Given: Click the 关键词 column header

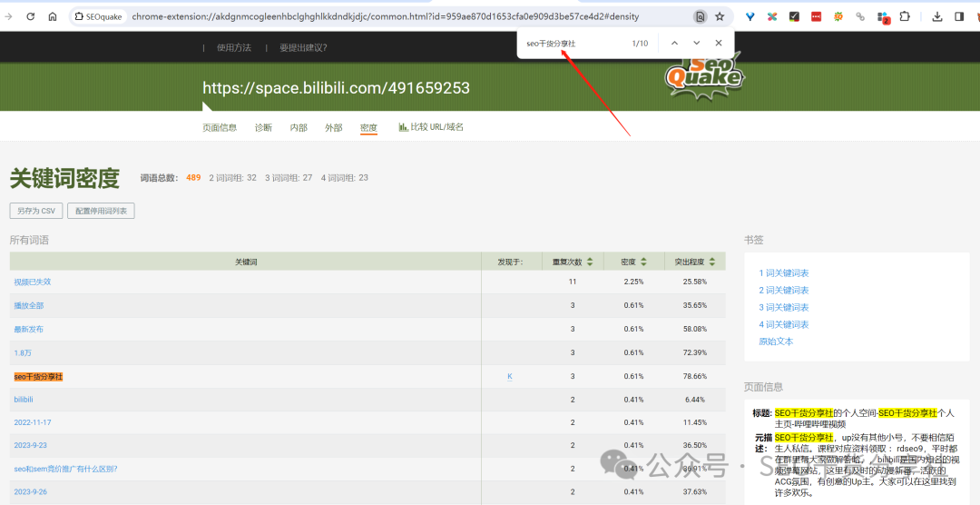Looking at the screenshot, I should 246,262.
